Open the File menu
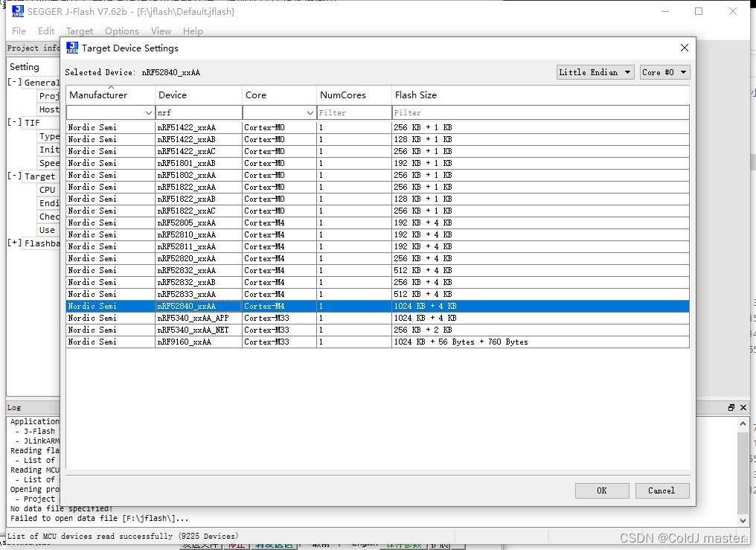The image size is (756, 550). (19, 31)
